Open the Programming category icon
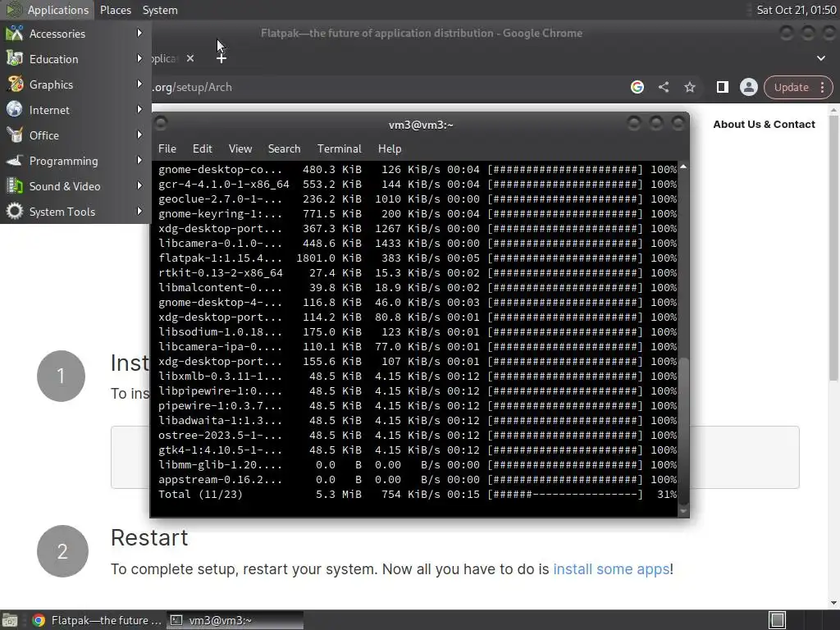This screenshot has height=630, width=840. tap(15, 160)
